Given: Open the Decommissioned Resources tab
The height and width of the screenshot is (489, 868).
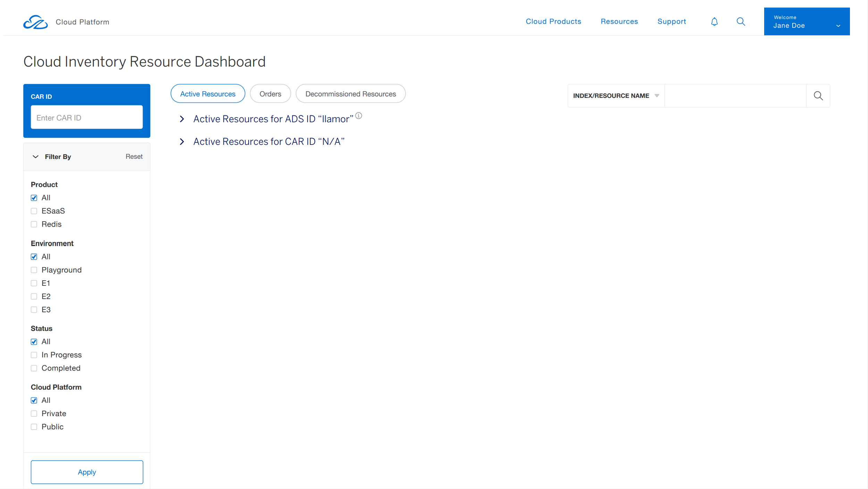Looking at the screenshot, I should click(350, 94).
